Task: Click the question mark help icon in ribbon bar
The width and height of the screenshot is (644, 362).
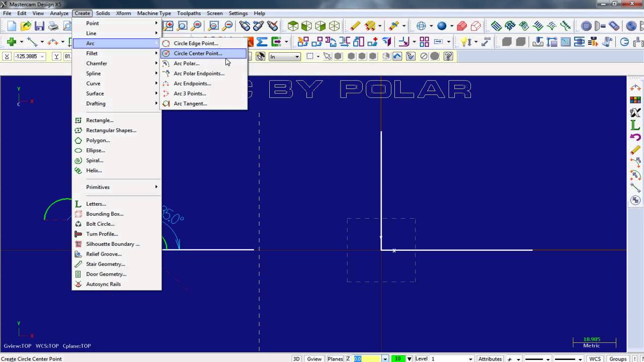Action: (448, 56)
